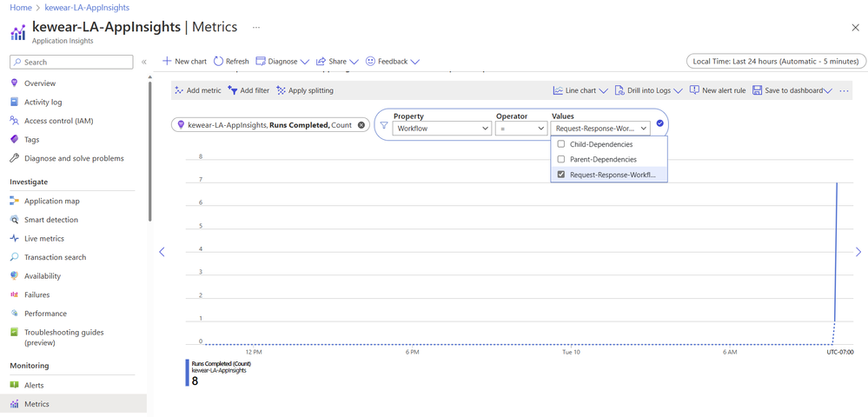
Task: Click the Smart detection icon
Action: (x=15, y=220)
